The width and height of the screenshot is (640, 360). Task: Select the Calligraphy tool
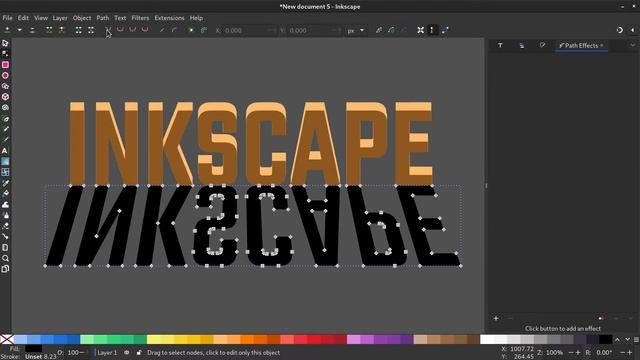tap(5, 140)
